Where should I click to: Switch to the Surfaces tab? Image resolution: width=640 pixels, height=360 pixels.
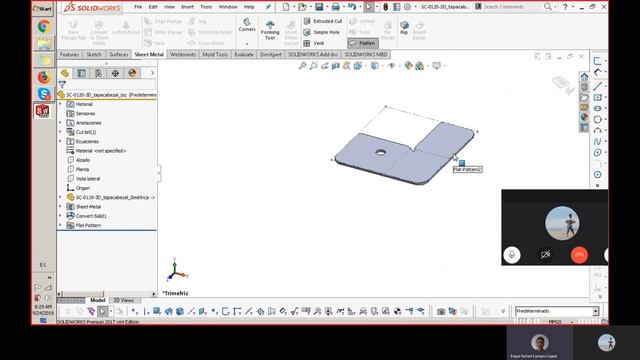(x=119, y=54)
